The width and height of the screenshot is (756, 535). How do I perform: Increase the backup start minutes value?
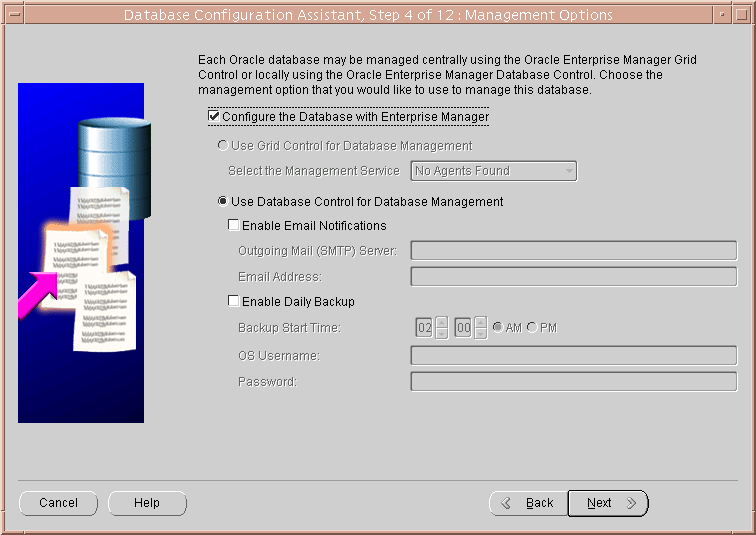tap(480, 322)
